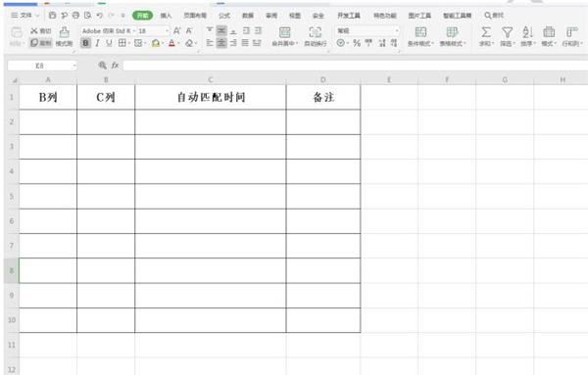588x375 pixels.
Task: Toggle Bold formatting button
Action: click(86, 43)
